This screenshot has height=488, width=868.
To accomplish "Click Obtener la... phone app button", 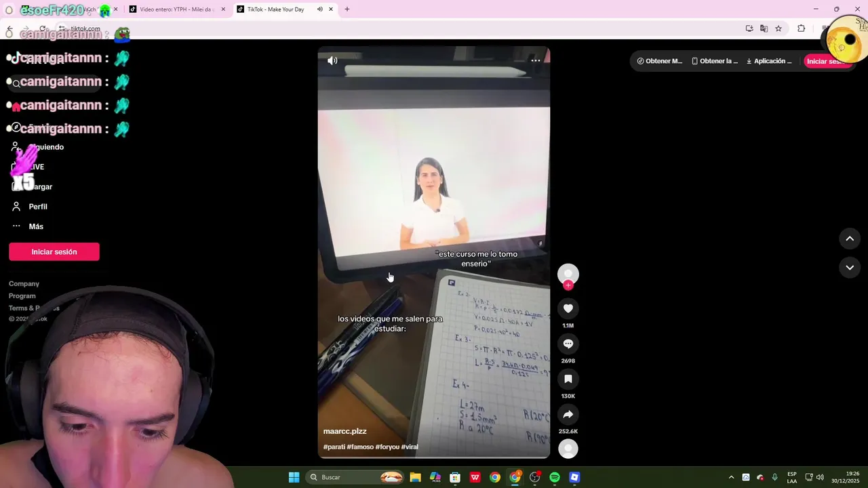I will [x=715, y=61].
